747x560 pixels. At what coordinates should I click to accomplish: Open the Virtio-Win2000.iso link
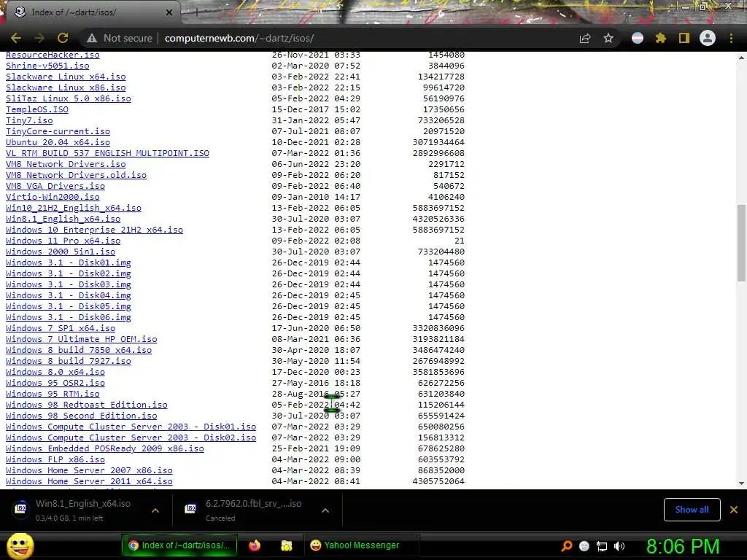[53, 197]
